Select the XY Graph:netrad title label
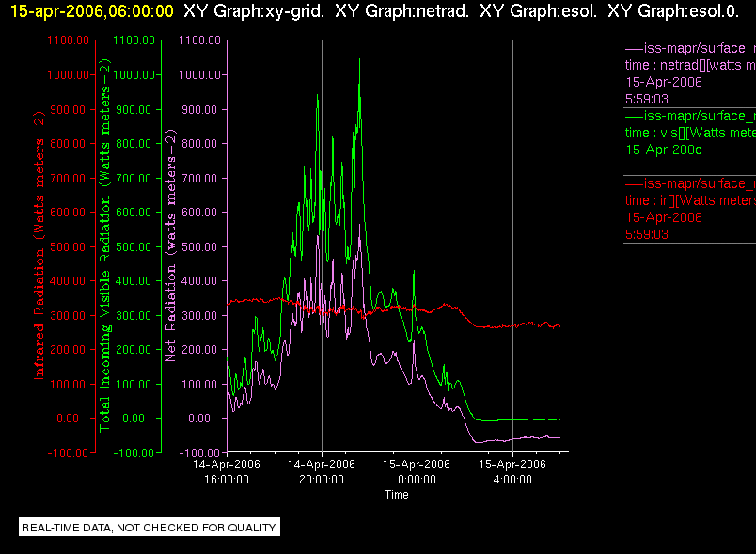Image resolution: width=756 pixels, height=554 pixels. tap(402, 11)
